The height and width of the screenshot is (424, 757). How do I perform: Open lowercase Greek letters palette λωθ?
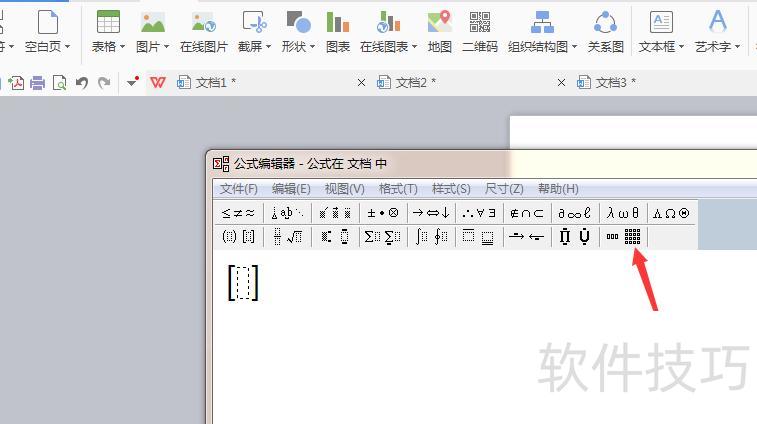623,213
